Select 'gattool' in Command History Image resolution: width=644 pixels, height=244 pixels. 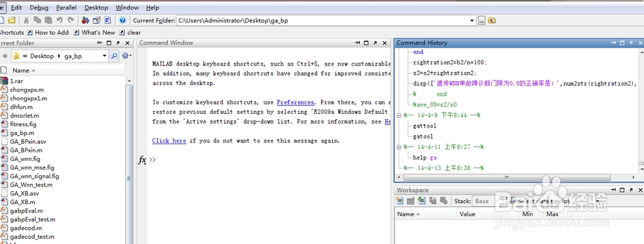pyautogui.click(x=424, y=126)
